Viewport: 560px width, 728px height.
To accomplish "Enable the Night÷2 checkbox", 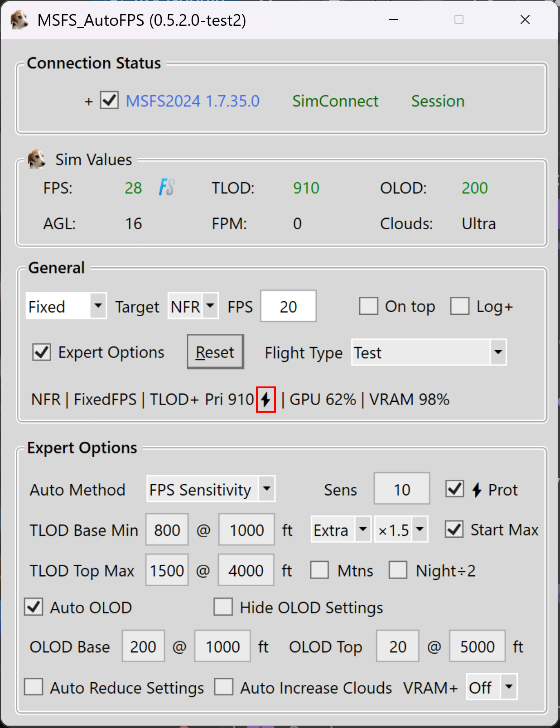I will coord(398,570).
